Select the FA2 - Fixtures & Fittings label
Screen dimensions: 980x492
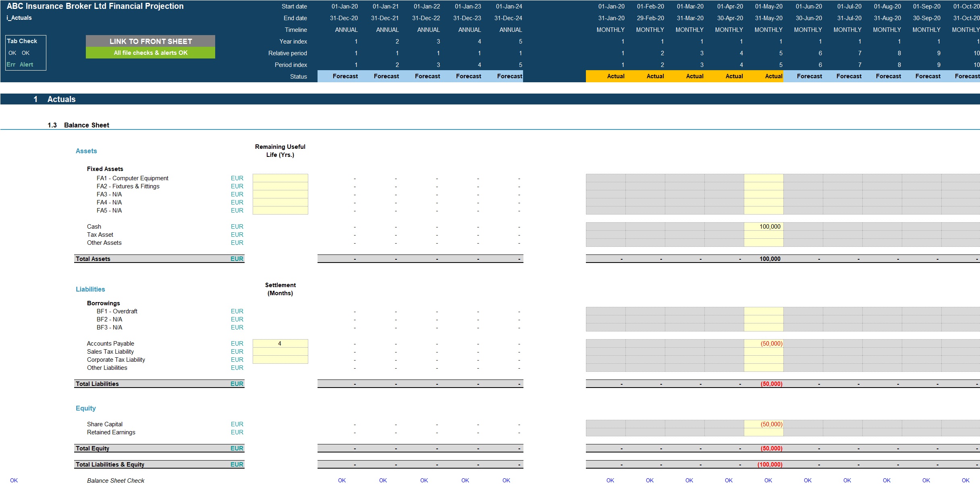[x=128, y=186]
